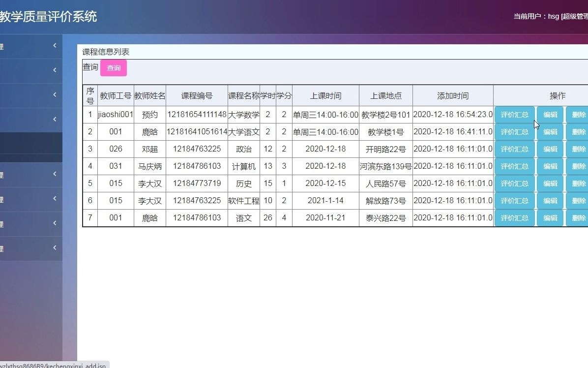The width and height of the screenshot is (588, 368).
Task: Click the 课程编号 column header
Action: click(197, 95)
